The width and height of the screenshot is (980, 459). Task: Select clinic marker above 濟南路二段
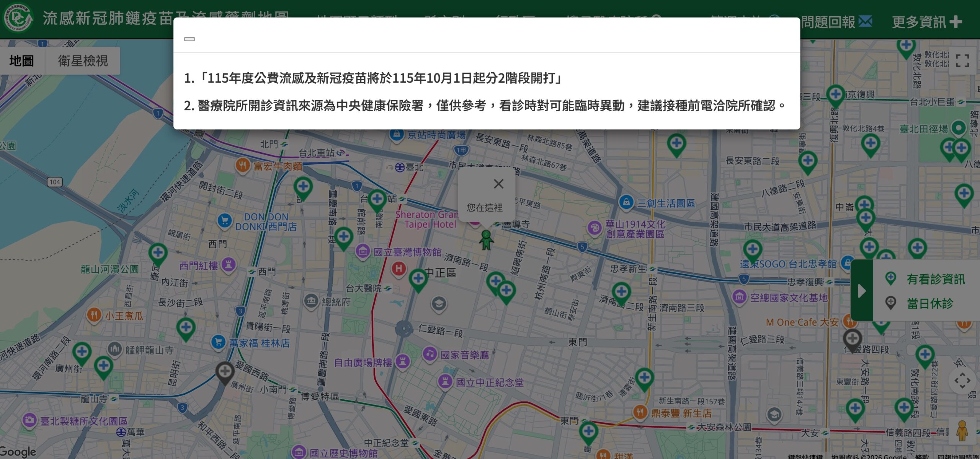coord(621,294)
